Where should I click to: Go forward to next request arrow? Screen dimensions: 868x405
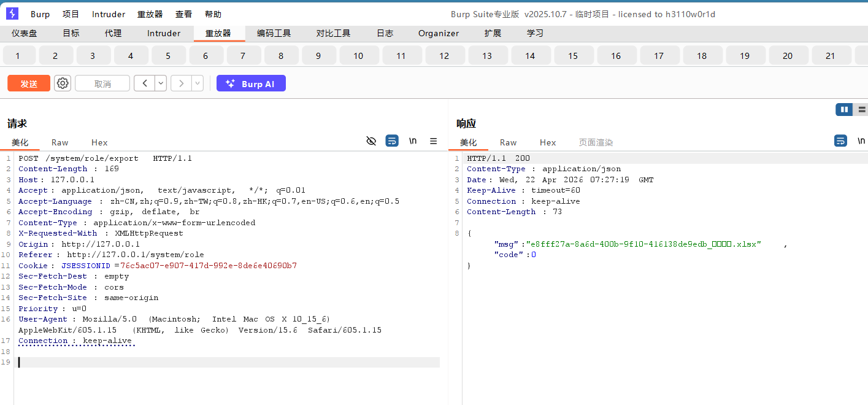click(x=181, y=83)
